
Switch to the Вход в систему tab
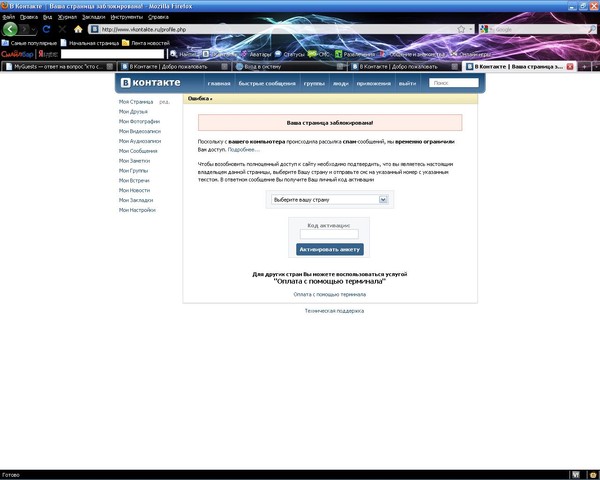tap(289, 67)
